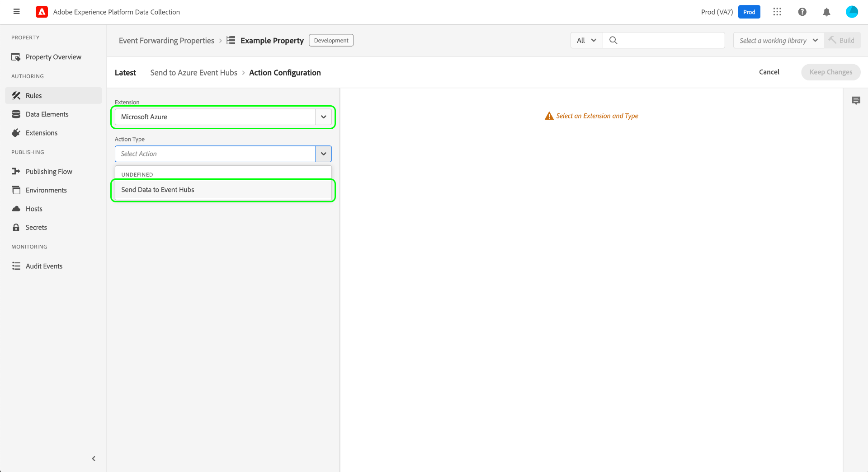
Task: View Audit Events
Action: (x=44, y=266)
